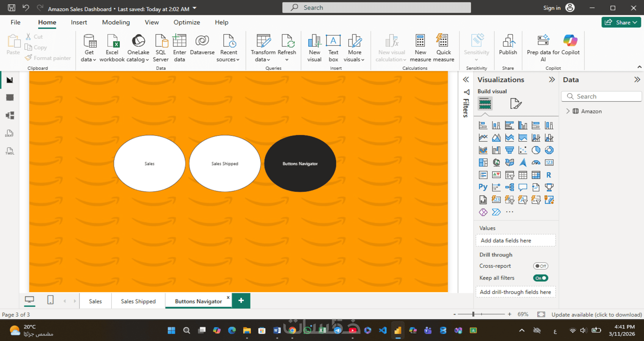644x341 pixels.
Task: Open the OneLake catalog dropdown
Action: pyautogui.click(x=138, y=48)
